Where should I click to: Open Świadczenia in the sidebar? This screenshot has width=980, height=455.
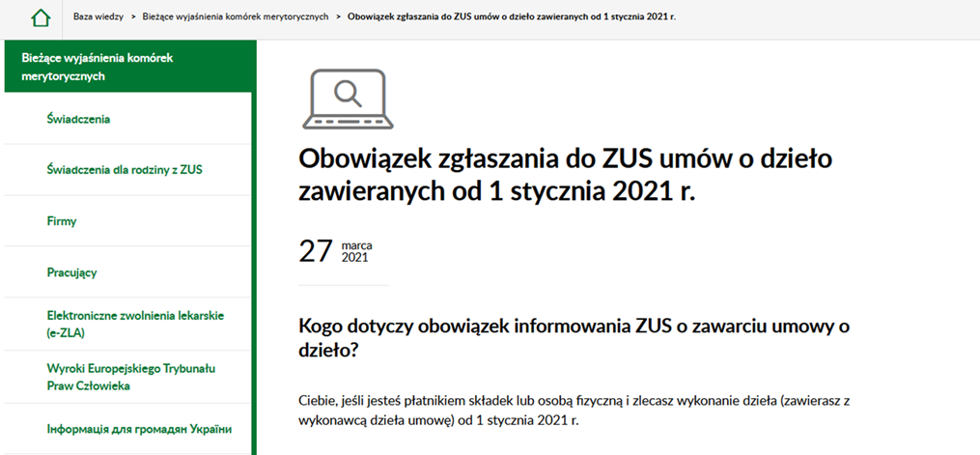78,120
